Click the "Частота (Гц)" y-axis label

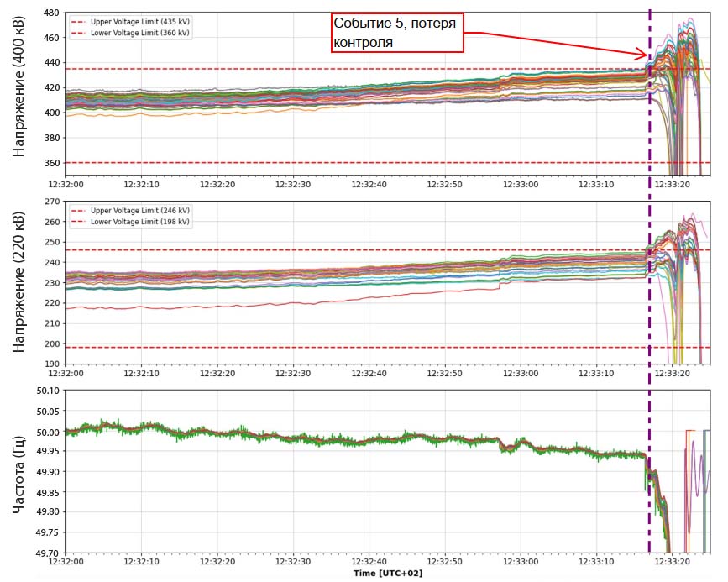20,471
